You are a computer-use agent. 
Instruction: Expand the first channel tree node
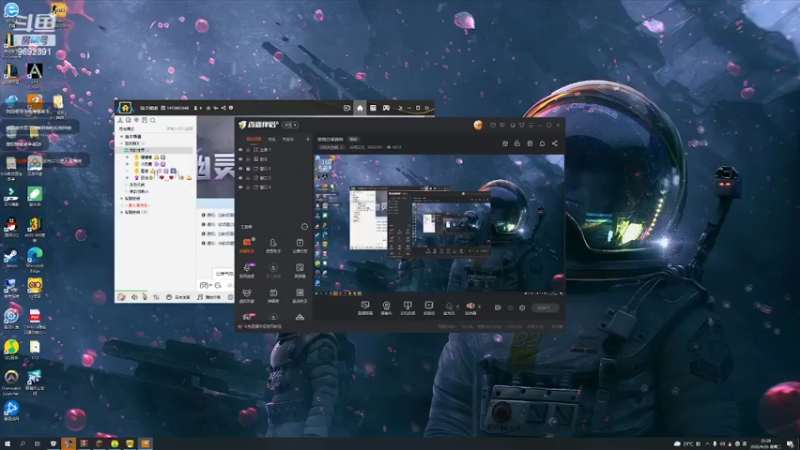tap(121, 137)
